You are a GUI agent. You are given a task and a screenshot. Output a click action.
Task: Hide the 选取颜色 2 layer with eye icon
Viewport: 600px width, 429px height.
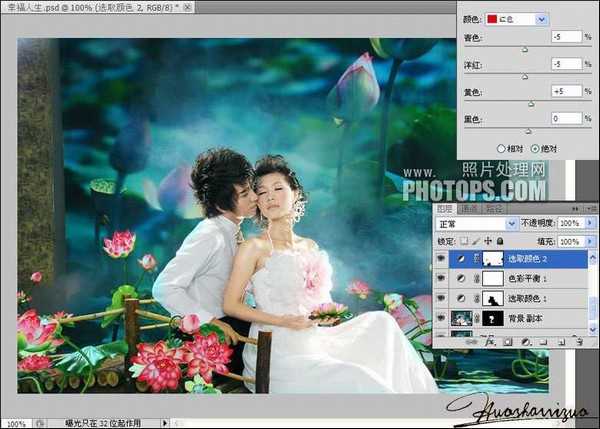[x=441, y=258]
